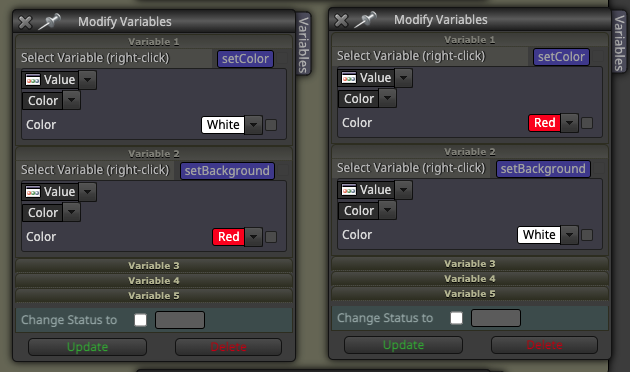Image resolution: width=630 pixels, height=372 pixels.
Task: Open the Variables side tab on right panel
Action: (x=620, y=42)
